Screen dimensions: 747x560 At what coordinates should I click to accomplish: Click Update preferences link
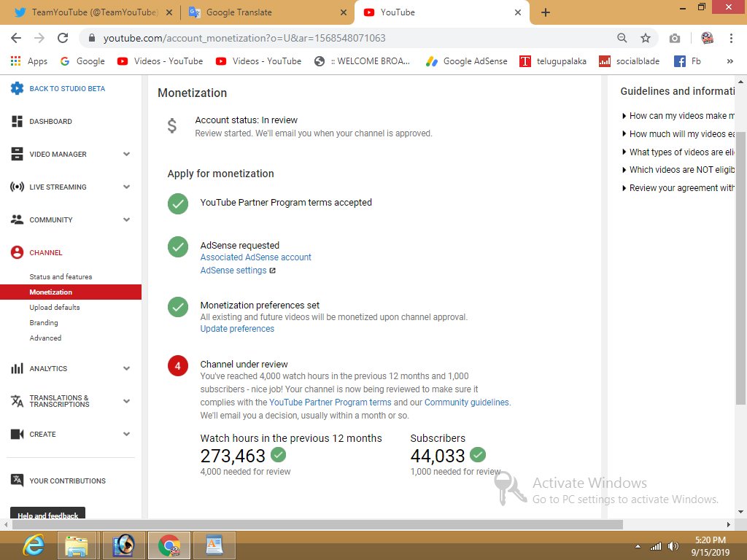pyautogui.click(x=237, y=329)
